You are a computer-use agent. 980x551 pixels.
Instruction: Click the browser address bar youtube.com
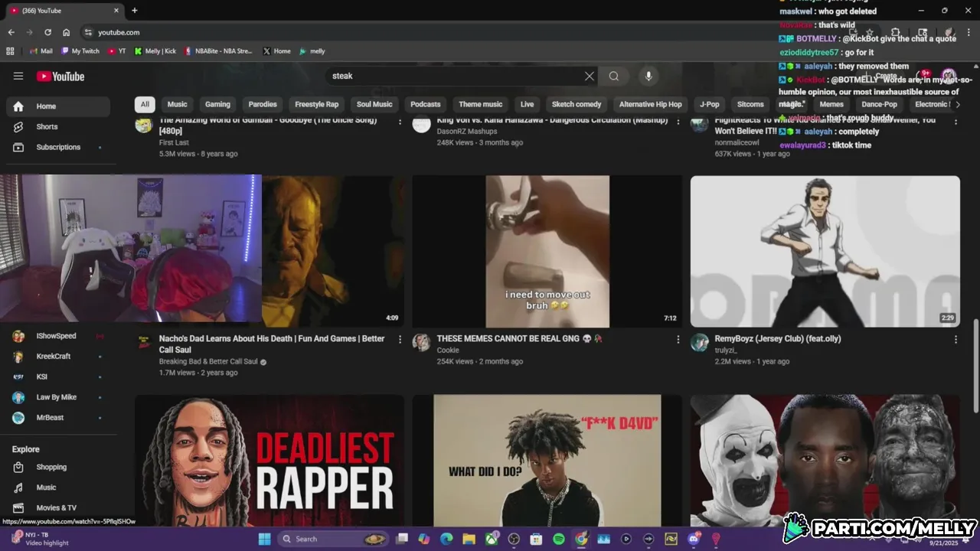click(119, 32)
